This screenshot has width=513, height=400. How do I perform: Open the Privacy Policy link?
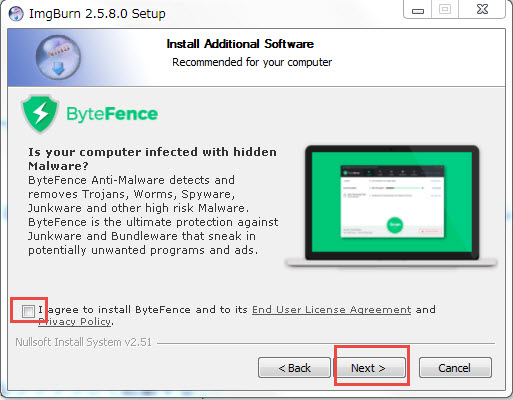[x=75, y=322]
